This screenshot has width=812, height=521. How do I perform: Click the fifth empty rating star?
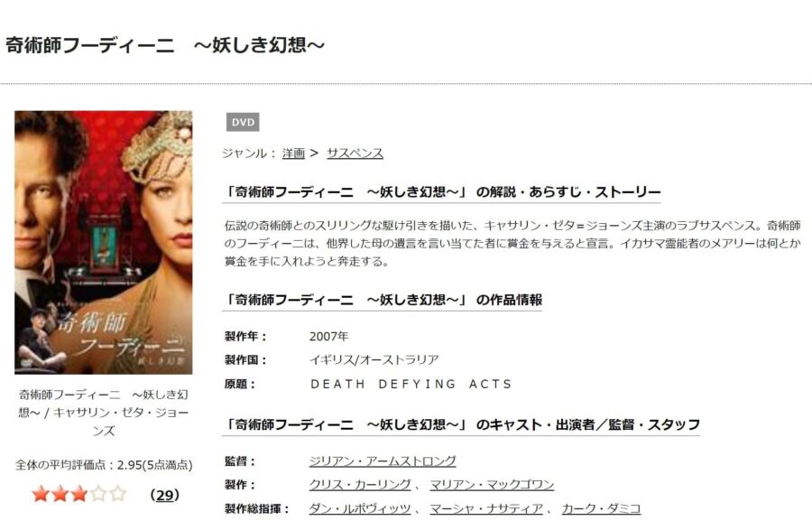click(x=118, y=495)
